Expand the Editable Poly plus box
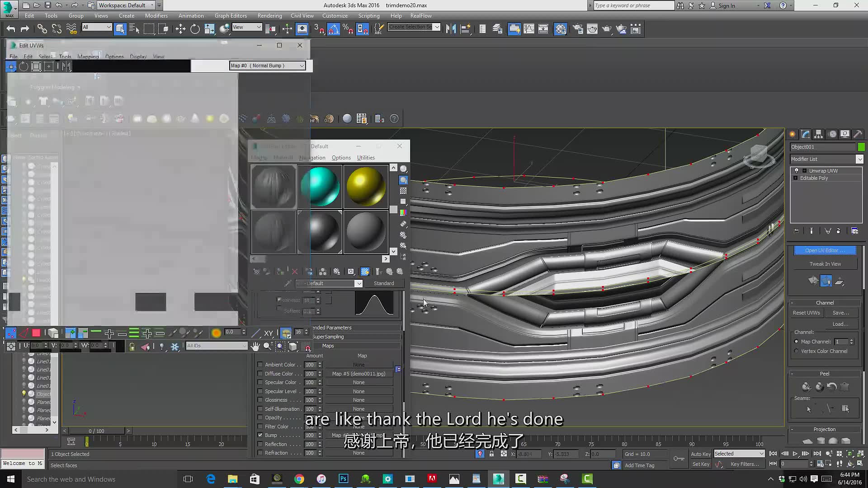The image size is (868, 488). coord(796,178)
